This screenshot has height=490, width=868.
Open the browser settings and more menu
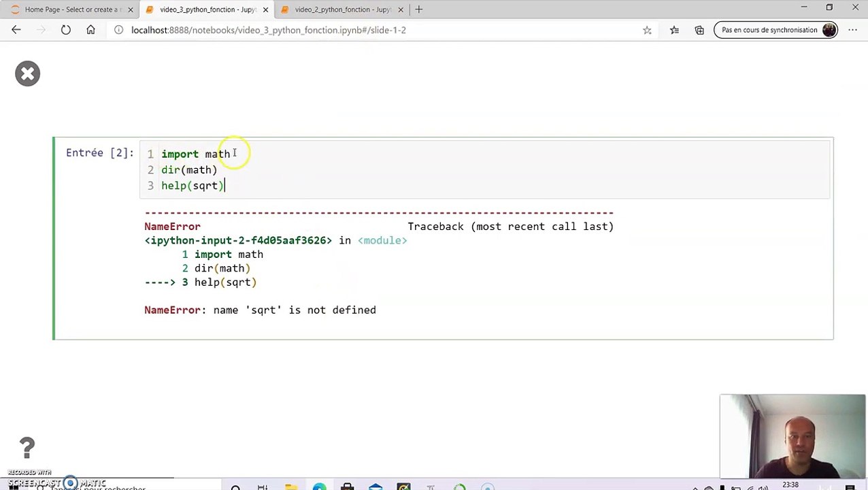click(x=853, y=30)
